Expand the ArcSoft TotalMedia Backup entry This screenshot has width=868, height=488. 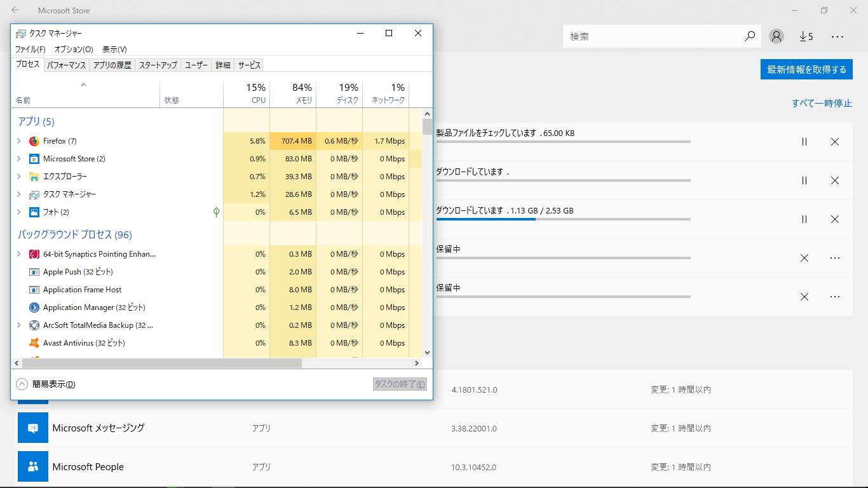point(19,325)
